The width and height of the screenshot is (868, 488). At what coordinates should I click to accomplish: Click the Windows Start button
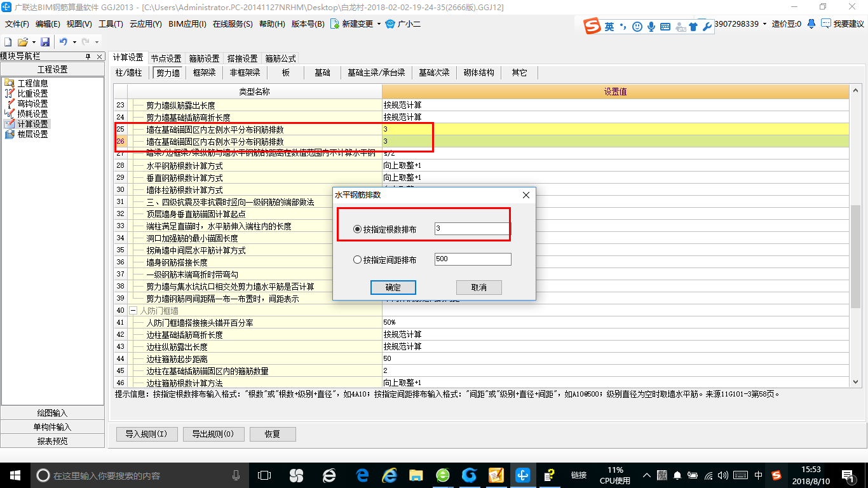click(15, 475)
